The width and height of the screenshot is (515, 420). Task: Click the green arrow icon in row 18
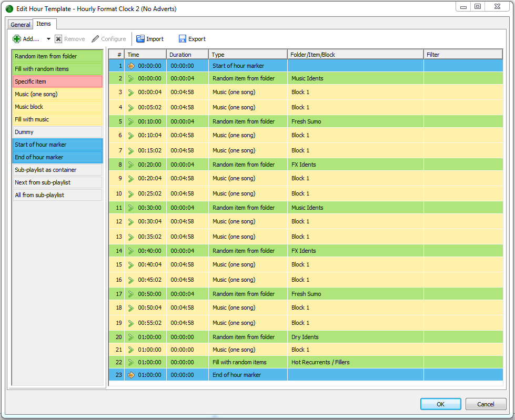pyautogui.click(x=131, y=308)
